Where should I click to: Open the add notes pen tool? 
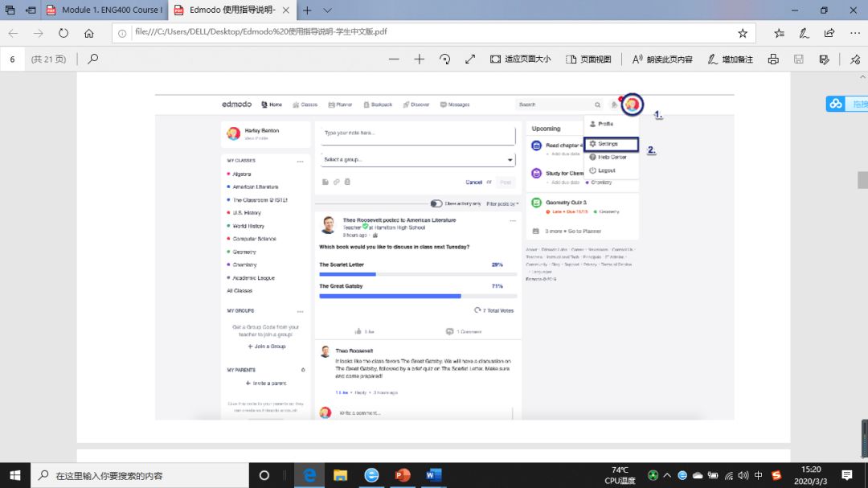[805, 33]
